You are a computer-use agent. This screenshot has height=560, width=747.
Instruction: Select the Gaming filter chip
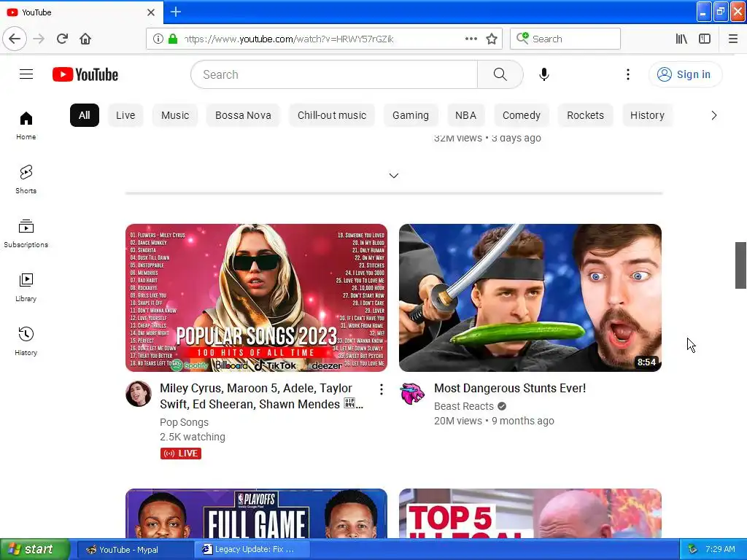[411, 115]
